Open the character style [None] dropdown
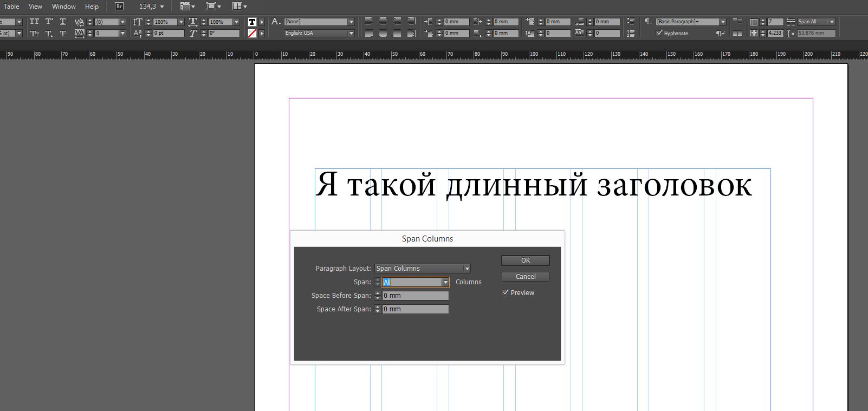 pos(351,22)
